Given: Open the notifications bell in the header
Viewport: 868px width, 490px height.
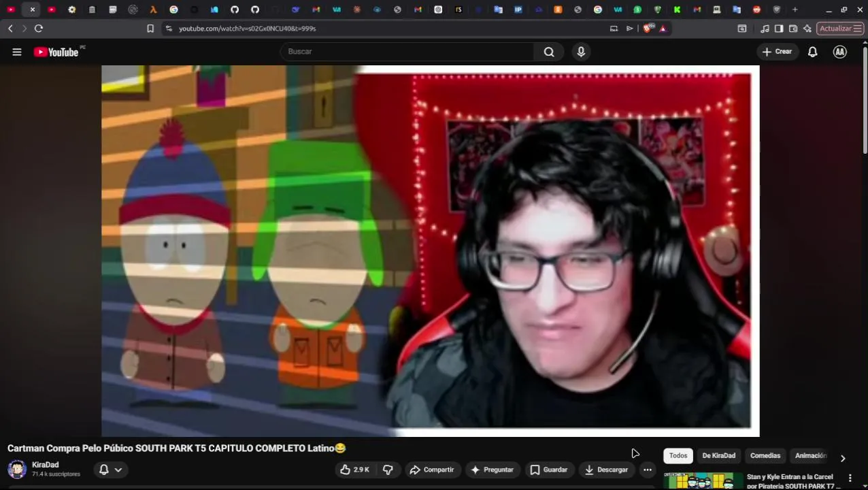Looking at the screenshot, I should 812,52.
